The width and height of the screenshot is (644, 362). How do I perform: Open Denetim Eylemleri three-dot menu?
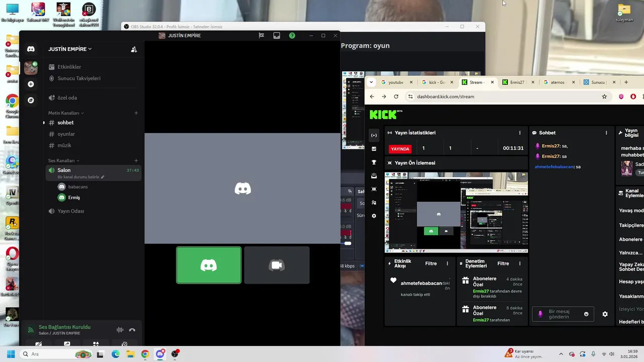pyautogui.click(x=520, y=263)
